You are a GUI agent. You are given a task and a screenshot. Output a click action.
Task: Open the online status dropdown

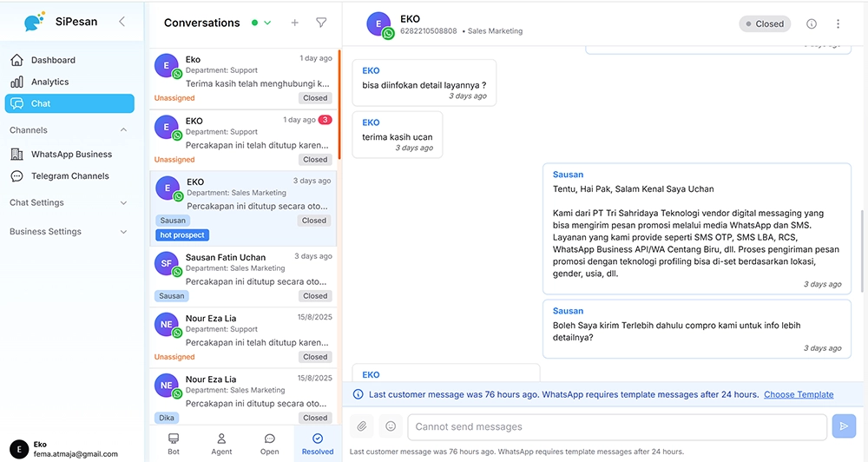pos(261,23)
